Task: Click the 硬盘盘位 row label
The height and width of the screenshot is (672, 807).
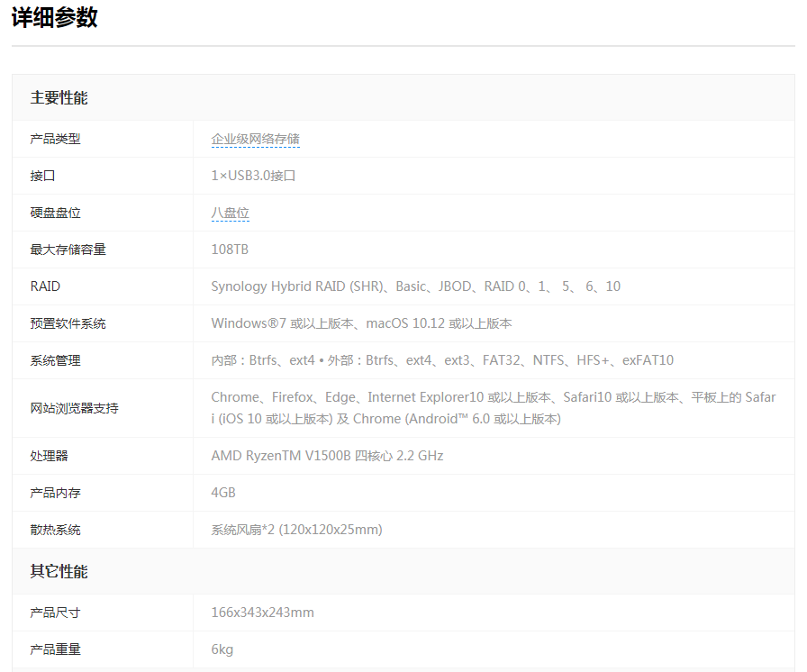Action: pyautogui.click(x=55, y=213)
